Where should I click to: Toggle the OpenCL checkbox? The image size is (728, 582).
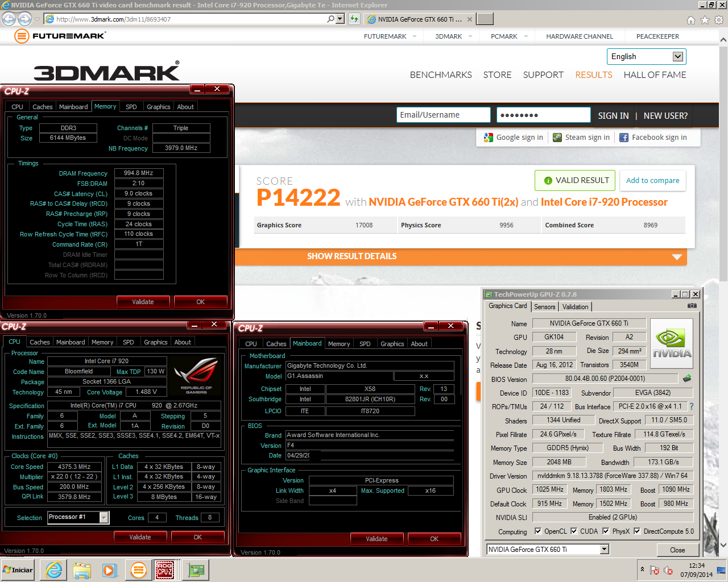pos(538,531)
